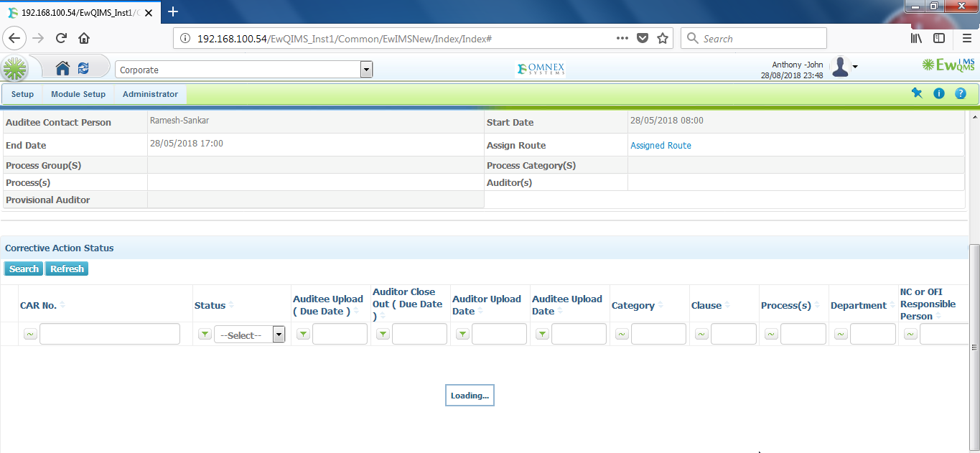This screenshot has height=453, width=980.
Task: Open the Pocket save icon
Action: click(643, 38)
